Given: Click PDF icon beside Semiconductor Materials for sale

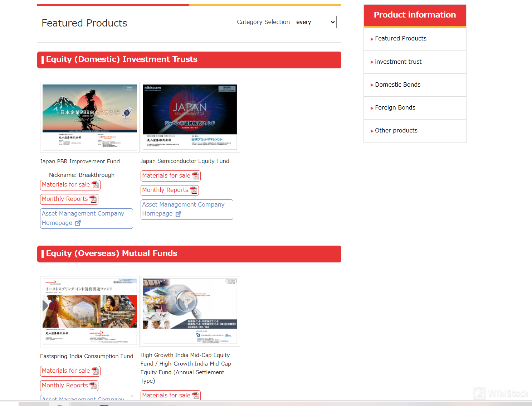Looking at the screenshot, I should (196, 176).
